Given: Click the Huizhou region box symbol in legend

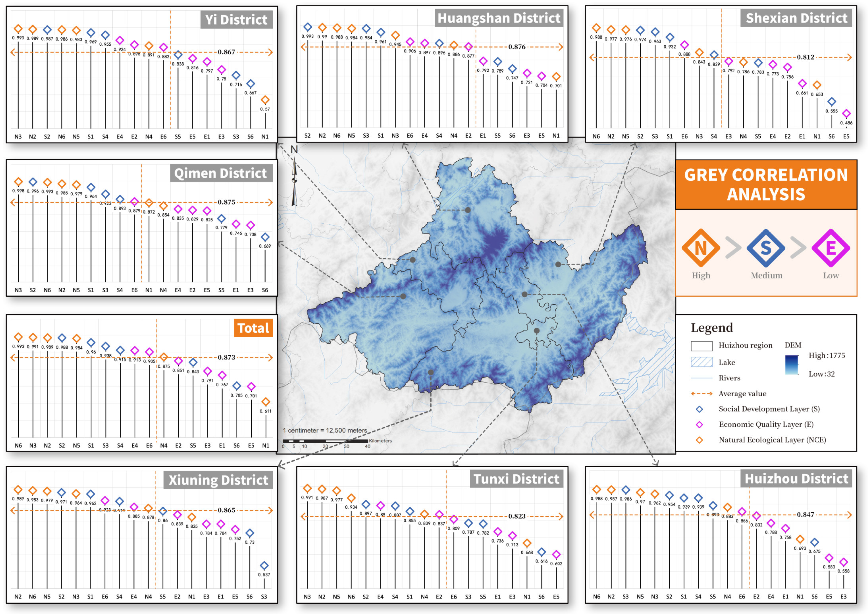Looking at the screenshot, I should [701, 346].
